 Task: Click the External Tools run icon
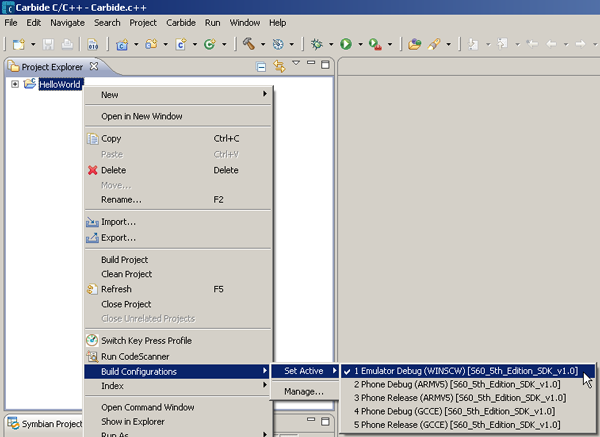375,44
